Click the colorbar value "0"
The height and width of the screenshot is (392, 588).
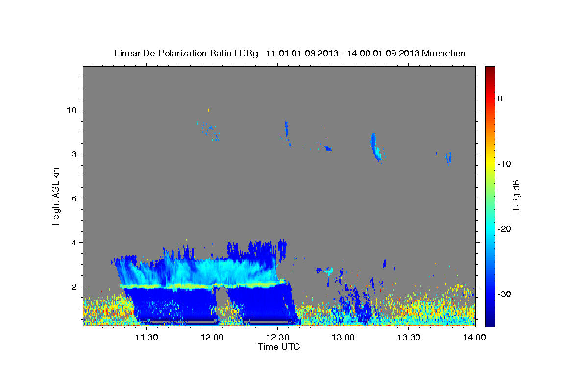[500, 98]
